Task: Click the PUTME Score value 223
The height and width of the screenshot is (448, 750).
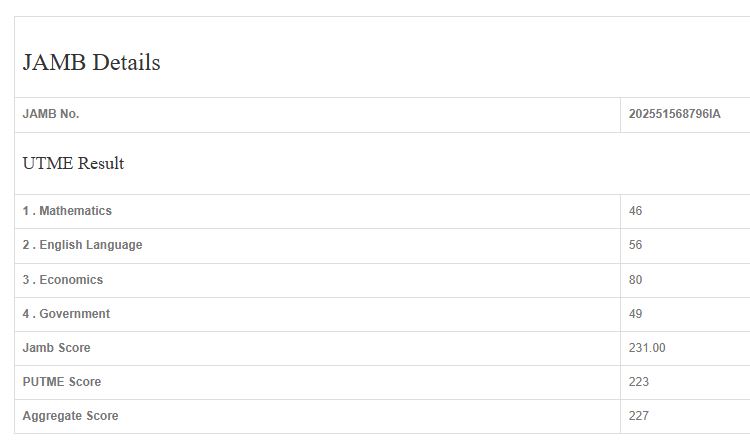Action: [x=639, y=382]
